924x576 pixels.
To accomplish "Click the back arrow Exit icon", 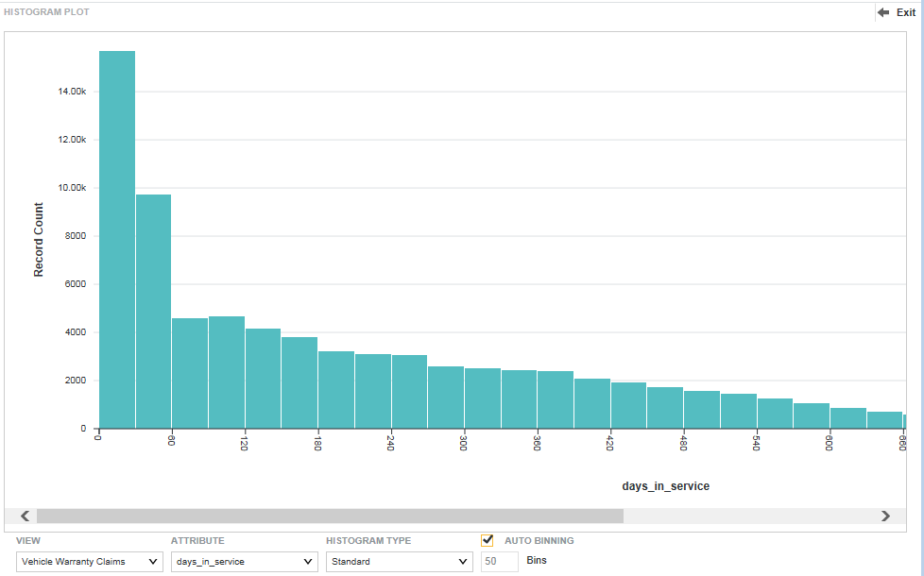I will pos(884,12).
